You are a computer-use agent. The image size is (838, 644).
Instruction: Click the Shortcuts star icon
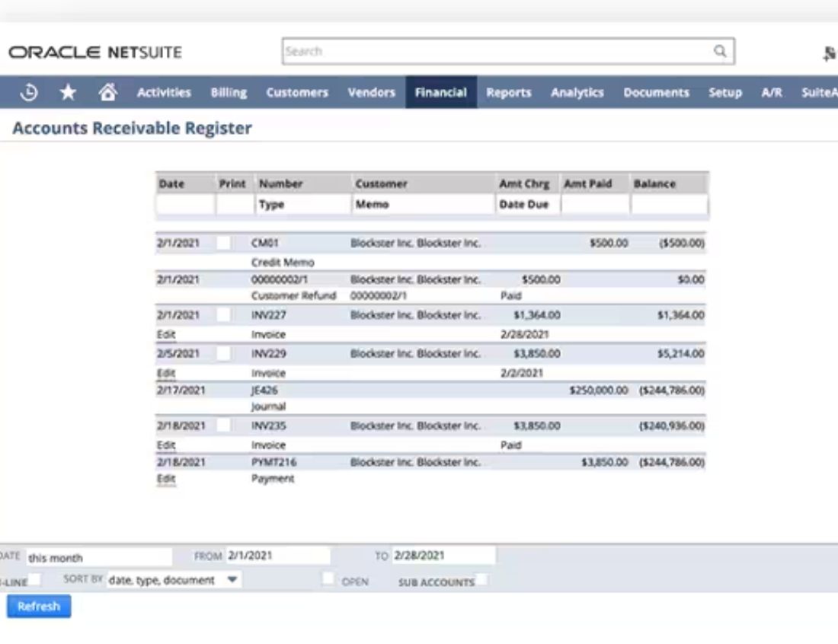pyautogui.click(x=68, y=92)
